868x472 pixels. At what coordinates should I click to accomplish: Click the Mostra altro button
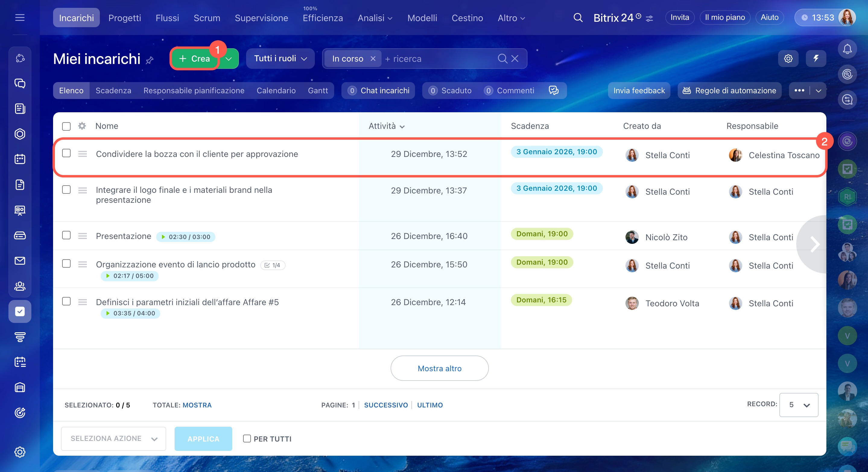(x=439, y=368)
